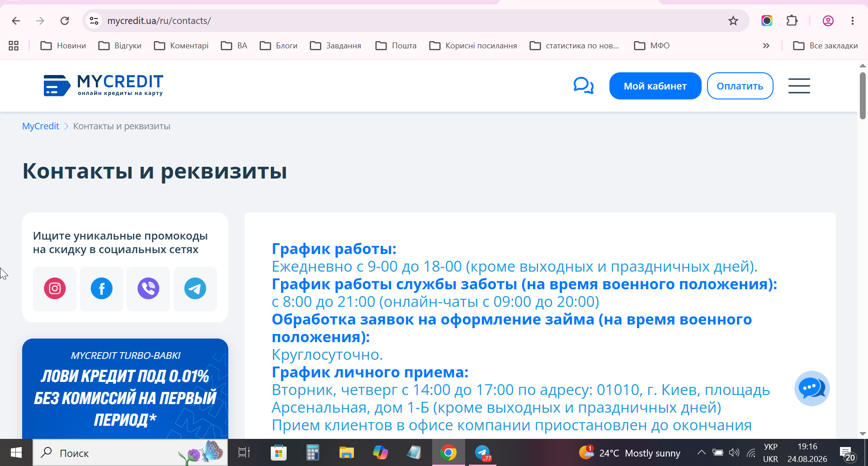
Task: Open the Новини bookmark folder
Action: pyautogui.click(x=63, y=46)
